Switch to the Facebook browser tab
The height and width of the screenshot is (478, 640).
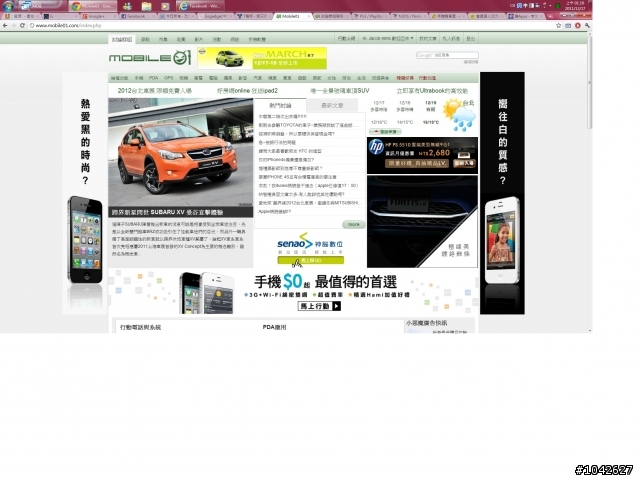[x=136, y=16]
